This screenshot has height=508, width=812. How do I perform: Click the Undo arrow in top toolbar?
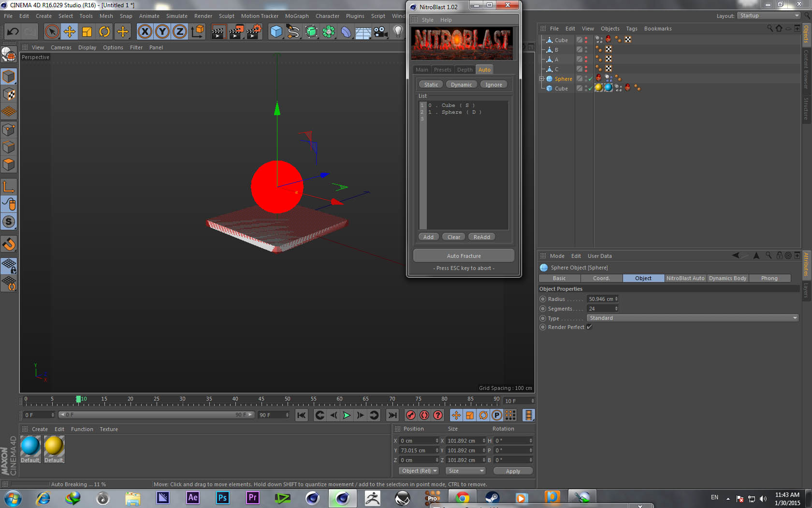(x=13, y=32)
